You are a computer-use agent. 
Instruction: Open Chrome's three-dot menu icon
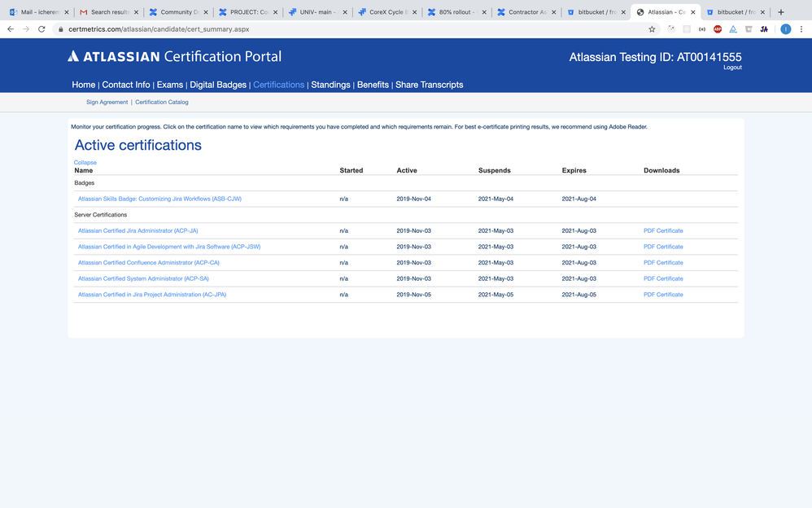(x=801, y=29)
